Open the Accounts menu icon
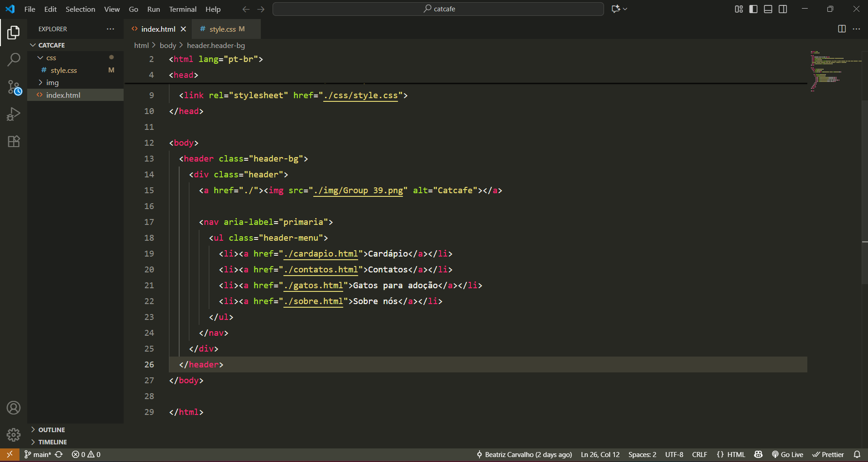 (x=14, y=408)
